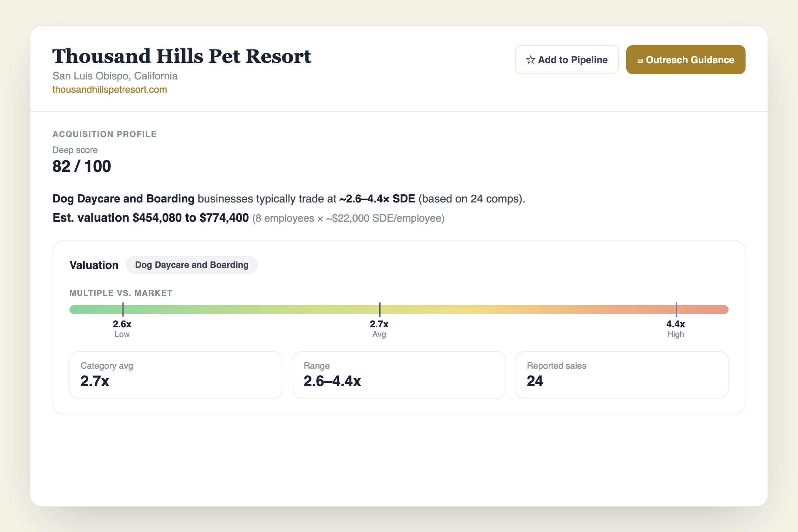
Task: Click the Multiple vs. Market label
Action: pyautogui.click(x=121, y=293)
